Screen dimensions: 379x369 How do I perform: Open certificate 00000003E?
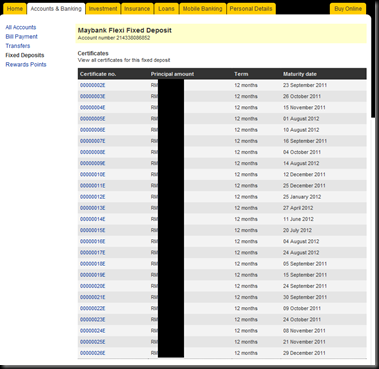click(93, 96)
